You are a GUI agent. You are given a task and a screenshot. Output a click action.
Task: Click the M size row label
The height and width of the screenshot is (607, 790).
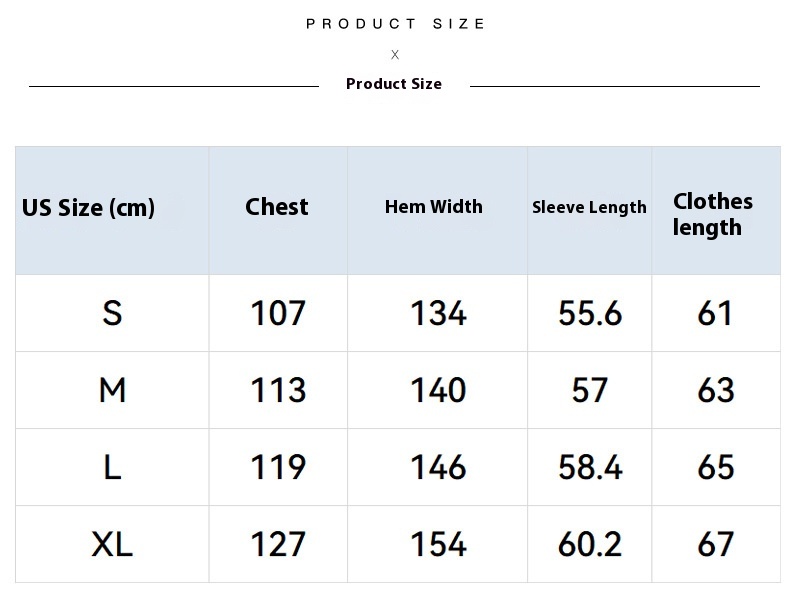click(112, 390)
